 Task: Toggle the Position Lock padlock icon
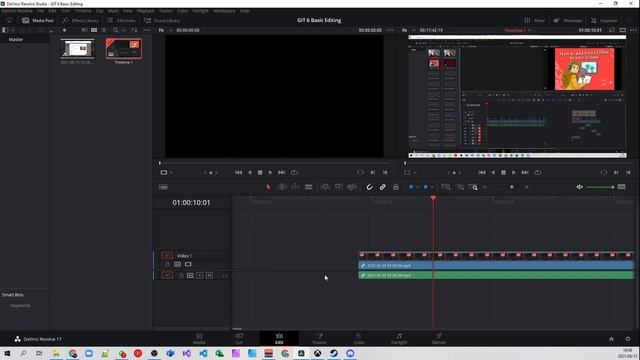click(x=396, y=187)
